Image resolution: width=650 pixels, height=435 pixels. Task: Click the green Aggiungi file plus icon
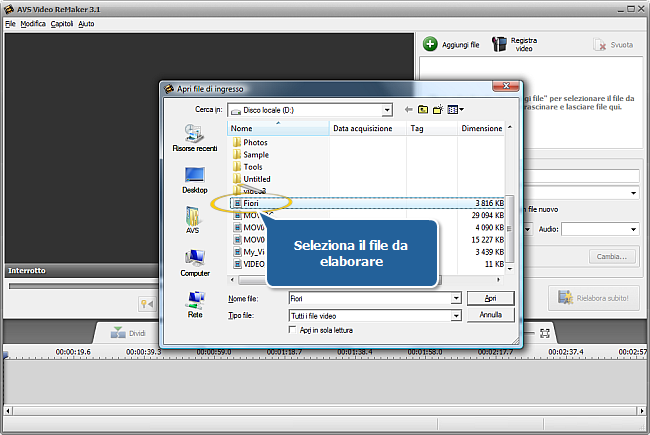(430, 44)
